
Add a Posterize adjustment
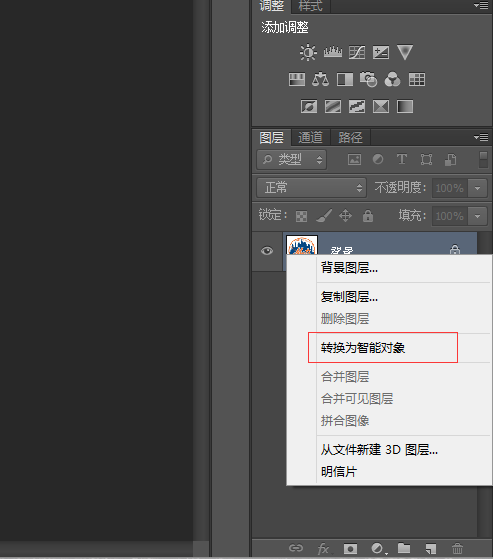pyautogui.click(x=333, y=106)
